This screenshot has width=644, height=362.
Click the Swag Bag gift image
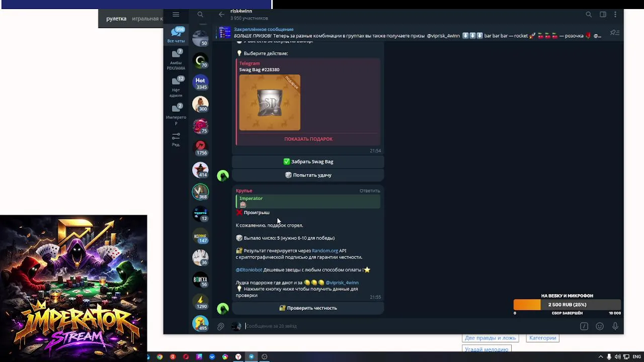(x=270, y=103)
